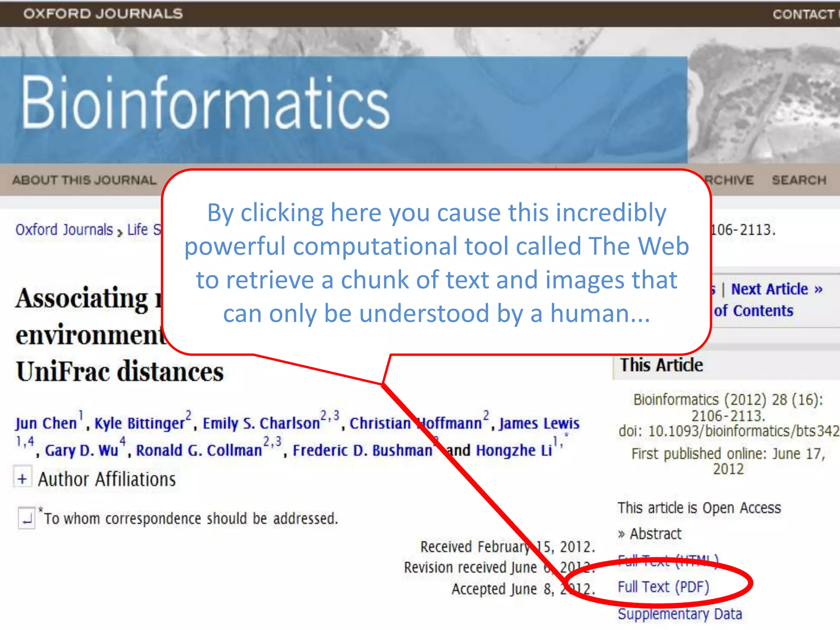Screen dimensions: 840x630
Task: Open author Frederic D. Bushman's link
Action: click(x=363, y=450)
